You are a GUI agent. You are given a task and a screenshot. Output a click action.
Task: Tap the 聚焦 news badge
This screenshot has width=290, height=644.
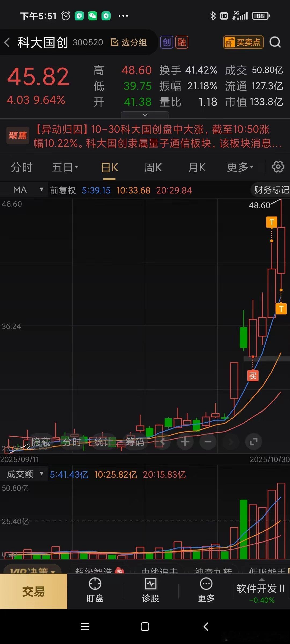click(18, 136)
